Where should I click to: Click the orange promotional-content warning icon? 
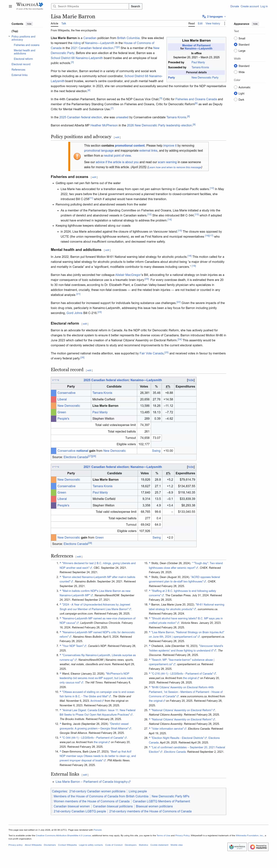click(x=77, y=156)
